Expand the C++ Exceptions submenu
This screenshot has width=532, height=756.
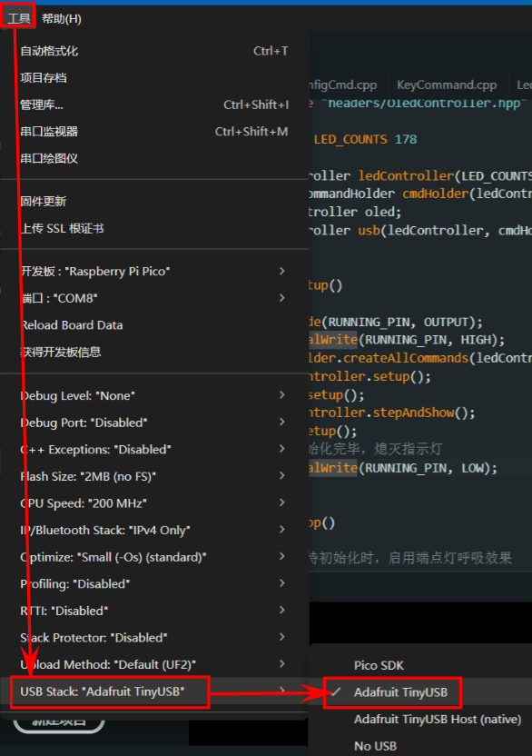pos(154,450)
